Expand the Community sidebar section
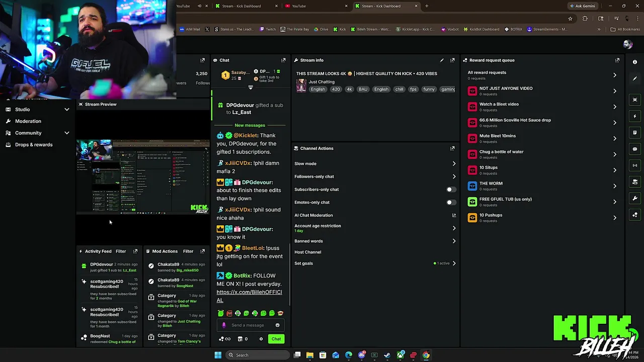 pos(66,133)
